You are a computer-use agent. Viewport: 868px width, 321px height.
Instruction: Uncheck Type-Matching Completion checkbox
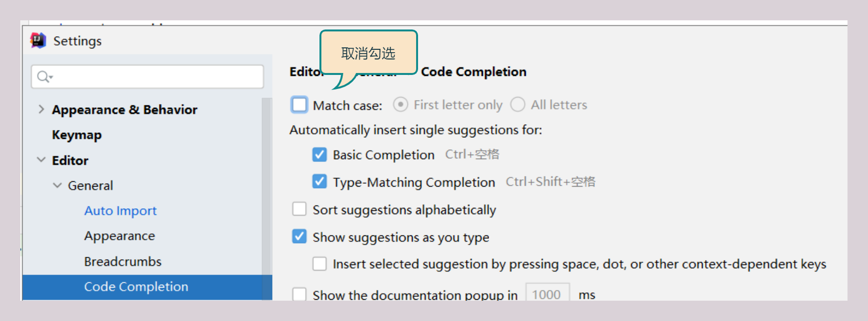(319, 182)
